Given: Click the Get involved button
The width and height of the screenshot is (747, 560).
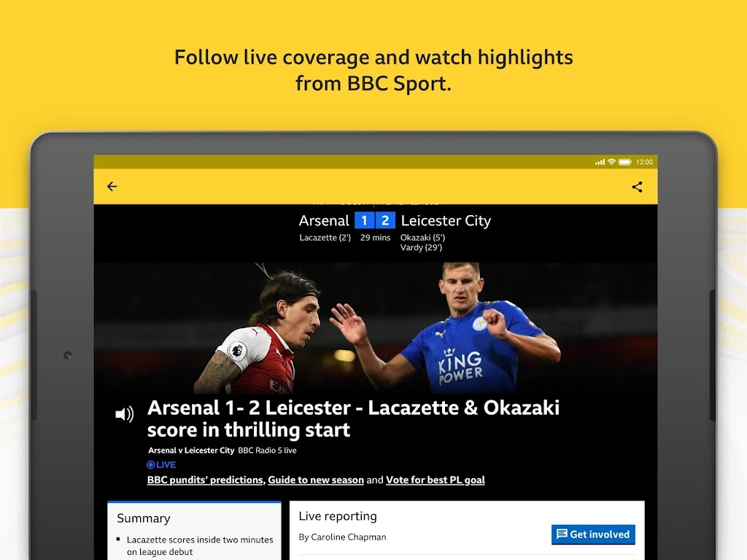Looking at the screenshot, I should [593, 534].
